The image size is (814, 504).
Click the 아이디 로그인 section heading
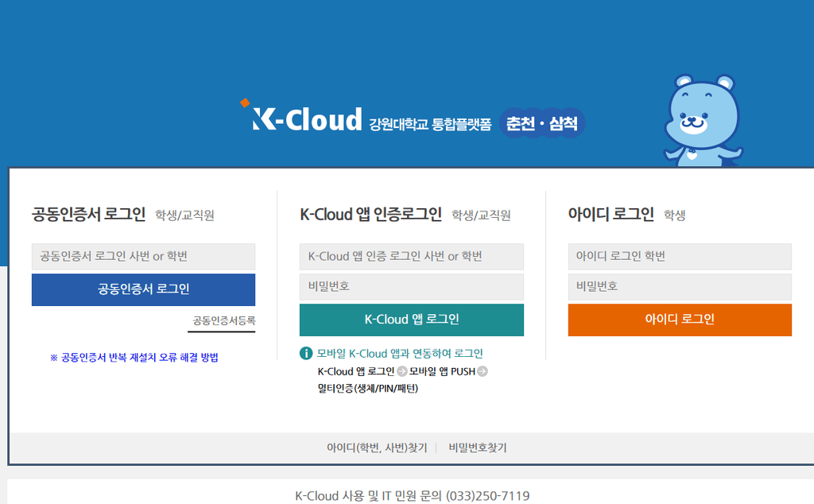click(611, 215)
